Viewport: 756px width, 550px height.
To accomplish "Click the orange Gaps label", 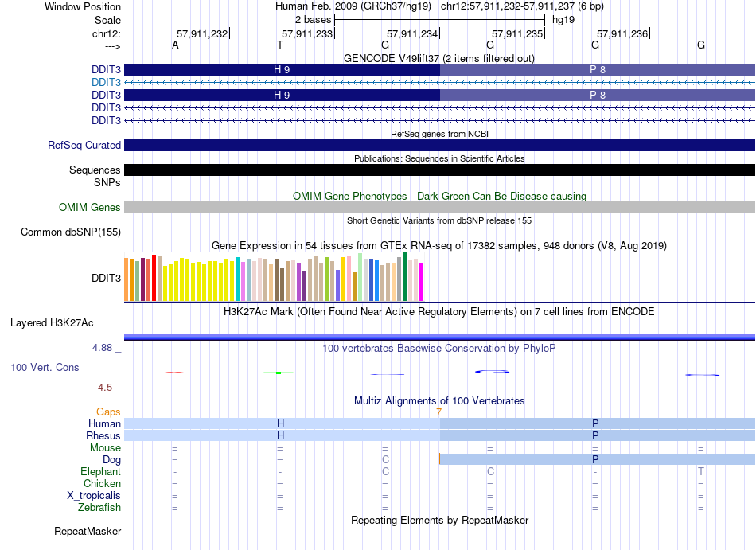I will pyautogui.click(x=108, y=412).
